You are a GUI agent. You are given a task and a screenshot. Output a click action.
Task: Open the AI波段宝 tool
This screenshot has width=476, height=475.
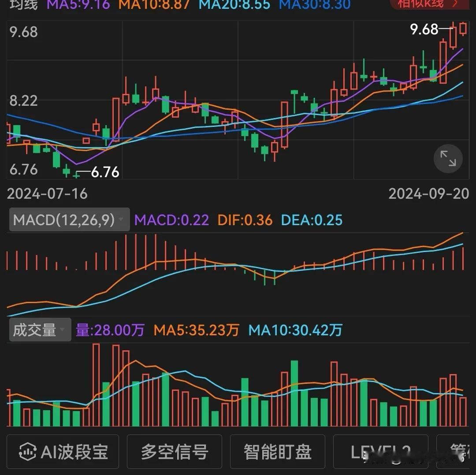63,452
